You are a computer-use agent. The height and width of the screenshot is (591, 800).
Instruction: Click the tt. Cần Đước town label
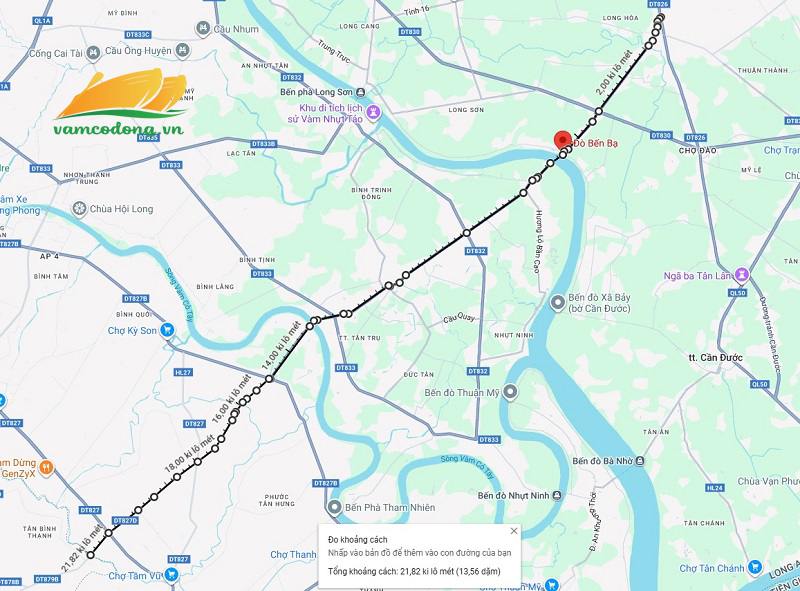[715, 358]
